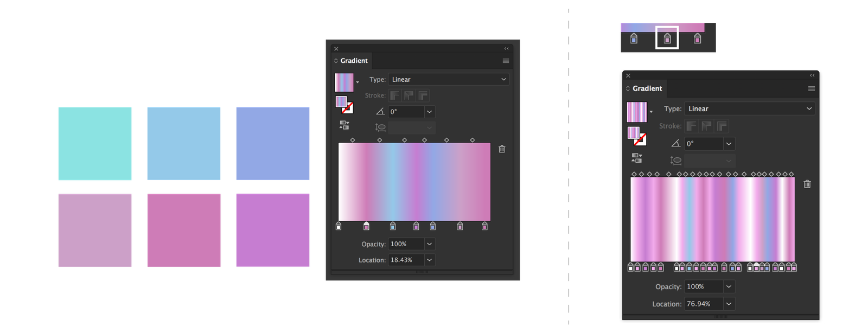Image resolution: width=868 pixels, height=333 pixels.
Task: Click reverse gradient icon in left Gradient panel
Action: [344, 125]
